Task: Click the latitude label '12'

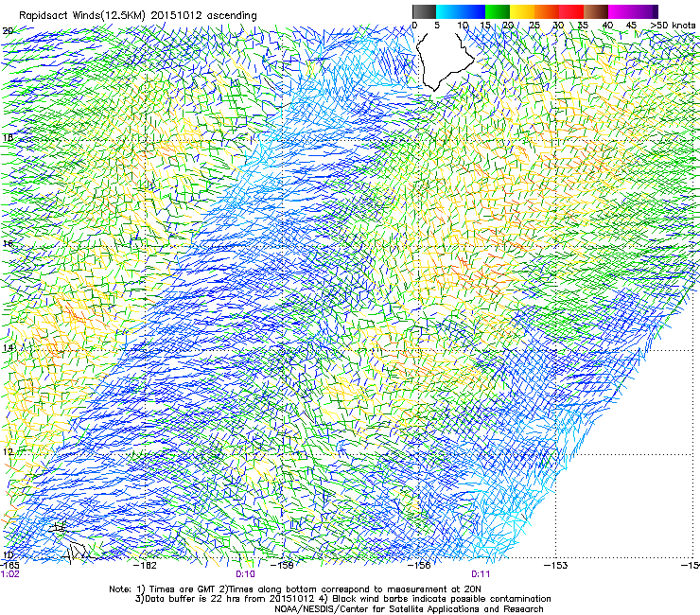Action: [8, 452]
